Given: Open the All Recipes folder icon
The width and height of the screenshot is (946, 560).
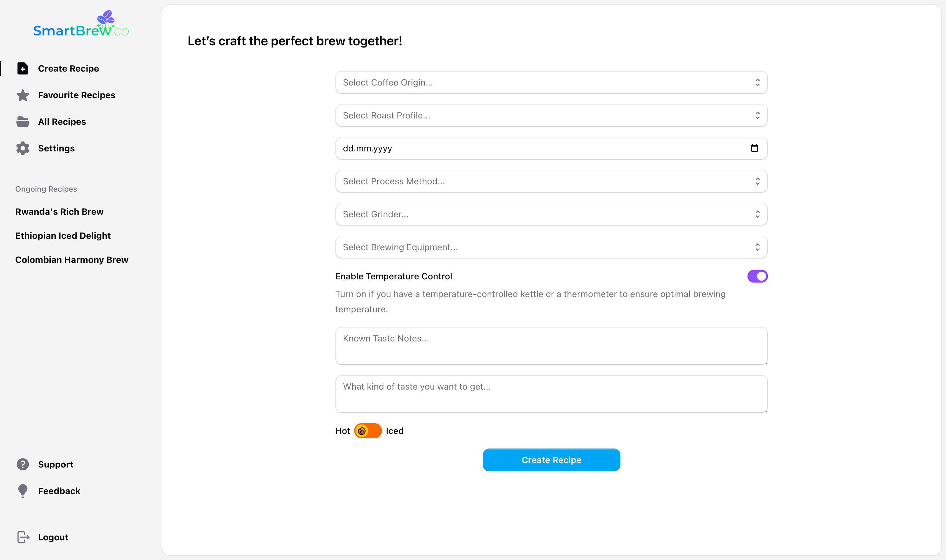Looking at the screenshot, I should 23,122.
